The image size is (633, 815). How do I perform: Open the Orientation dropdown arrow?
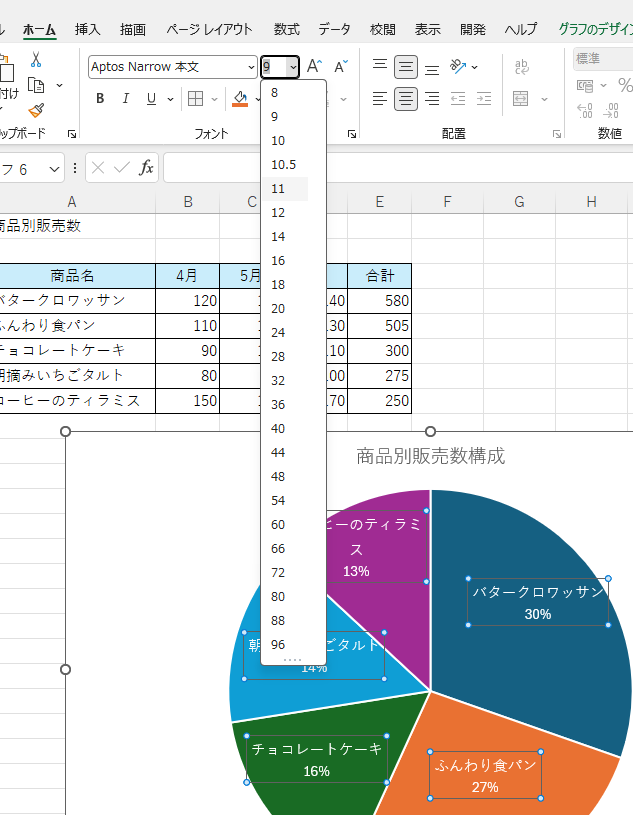[x=474, y=67]
